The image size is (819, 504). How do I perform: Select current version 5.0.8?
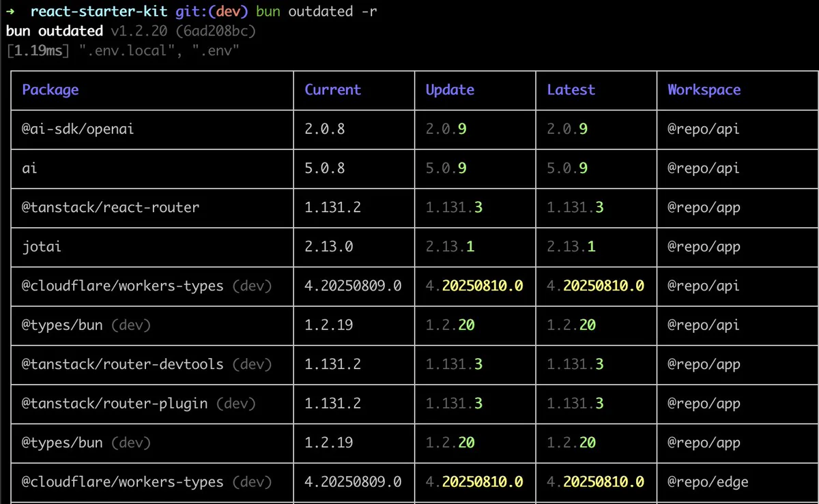click(325, 168)
